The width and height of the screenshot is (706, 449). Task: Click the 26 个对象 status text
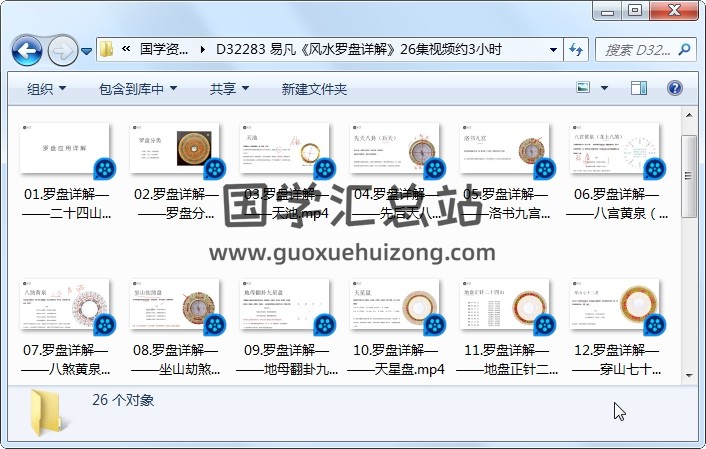123,400
